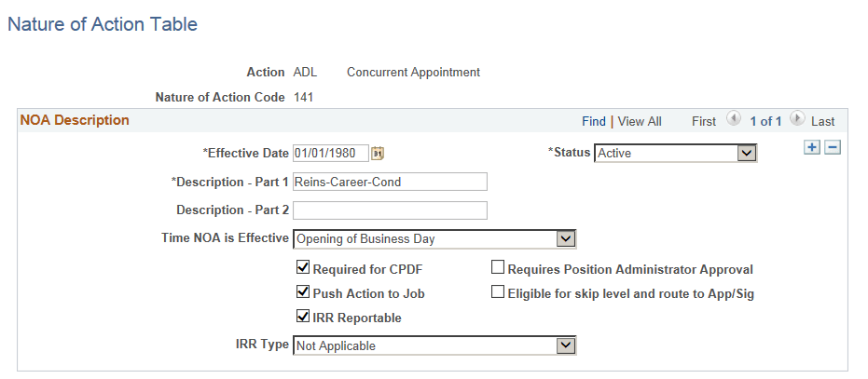Open the Status dropdown
Screen dimensions: 868x379
pos(675,154)
